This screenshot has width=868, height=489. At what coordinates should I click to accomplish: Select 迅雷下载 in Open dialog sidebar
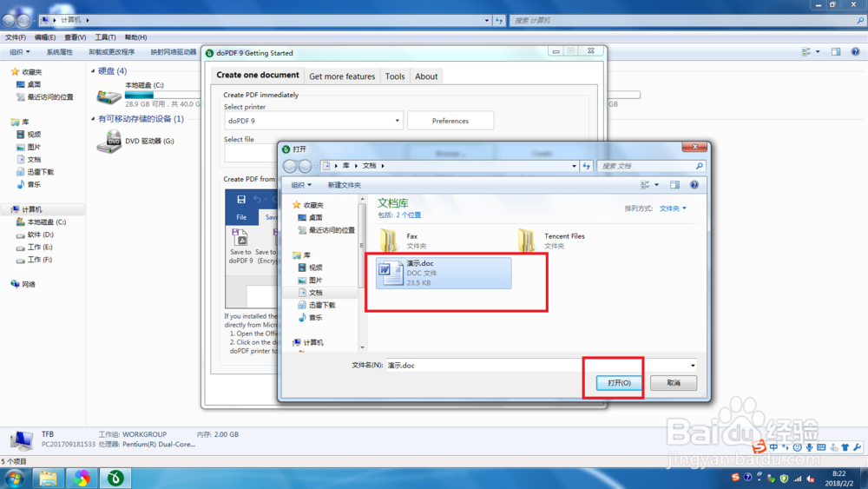tap(322, 305)
